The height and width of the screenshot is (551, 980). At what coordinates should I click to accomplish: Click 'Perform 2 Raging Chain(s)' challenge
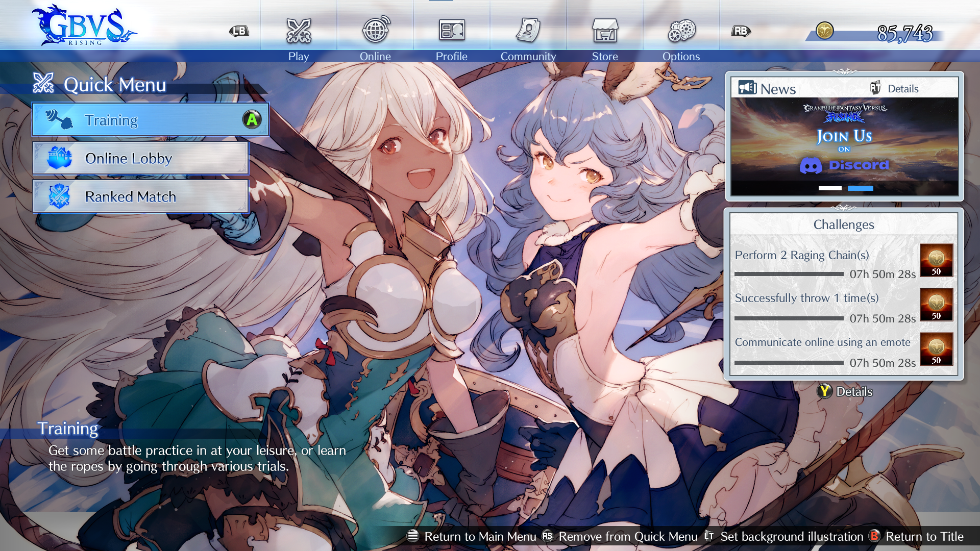802,255
